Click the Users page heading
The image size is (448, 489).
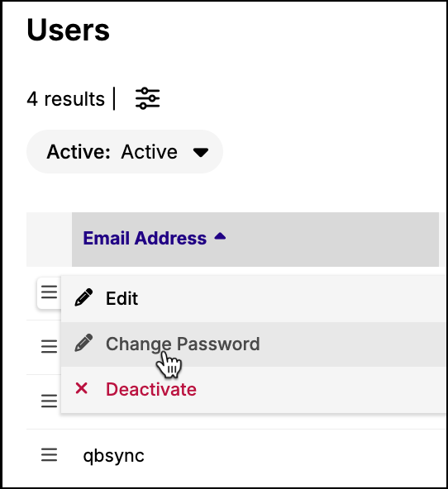click(69, 30)
